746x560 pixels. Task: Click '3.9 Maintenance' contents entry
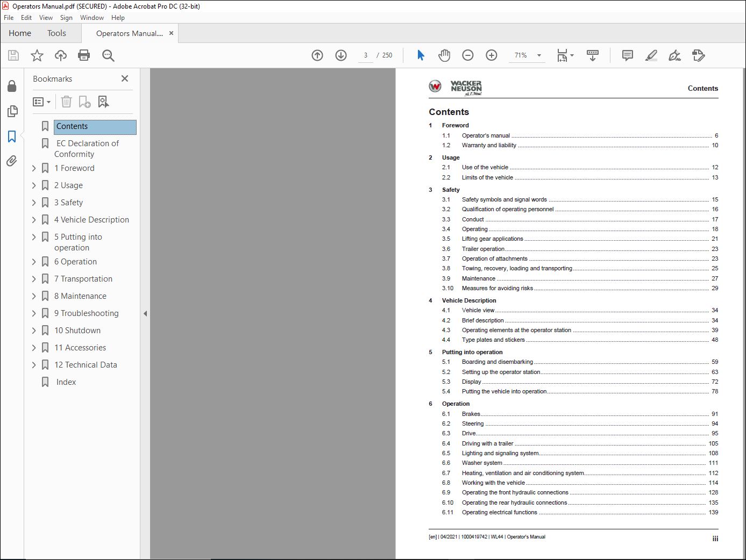(580, 278)
